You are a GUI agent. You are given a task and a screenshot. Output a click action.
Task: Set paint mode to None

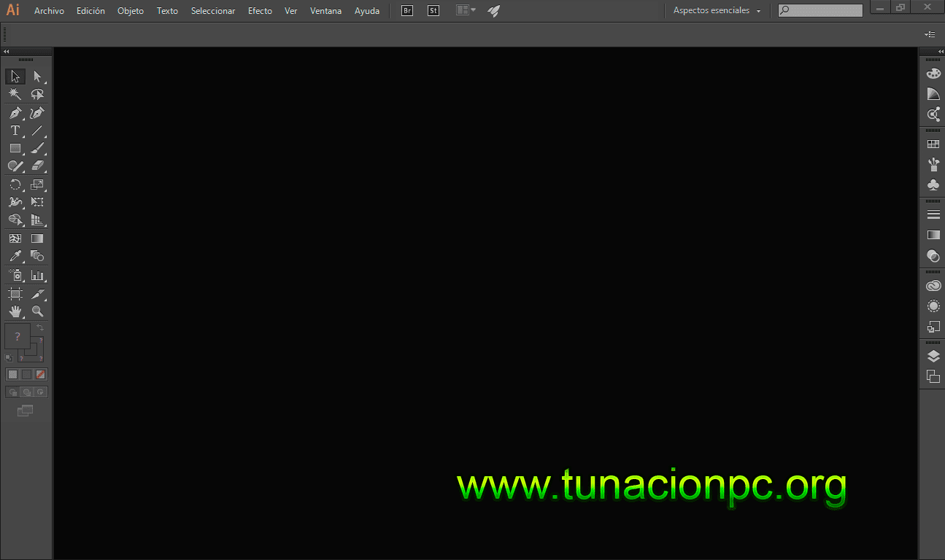coord(41,374)
